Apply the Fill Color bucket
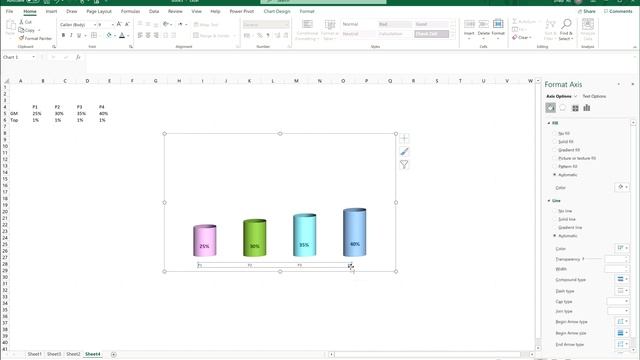Image resolution: width=640 pixels, height=360 pixels. tap(109, 36)
